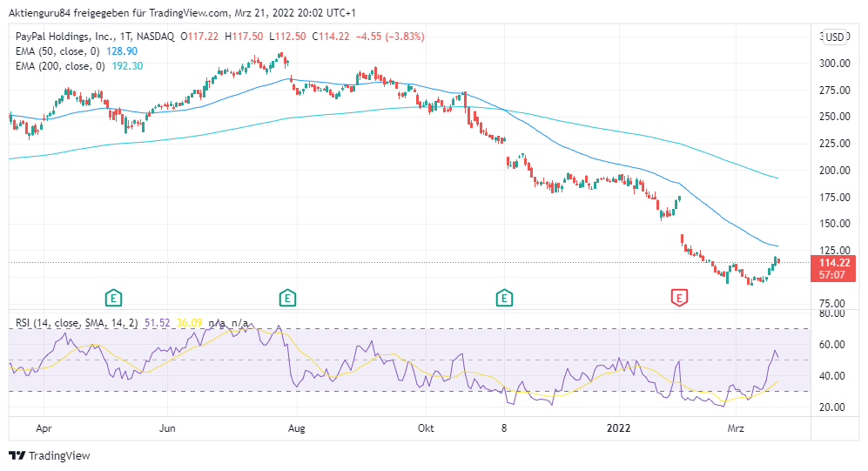This screenshot has height=471, width=868.
Task: Click the 200.00 price axis label
Action: click(x=835, y=171)
